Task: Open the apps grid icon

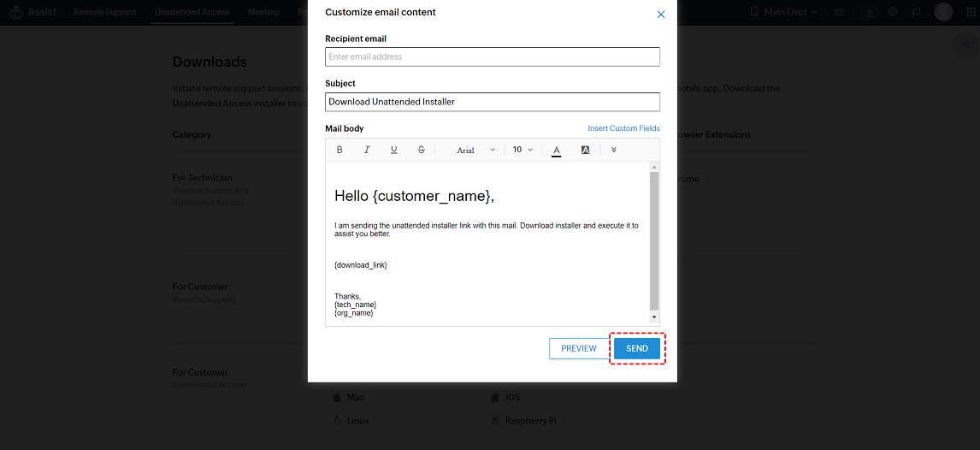Action: click(x=970, y=12)
